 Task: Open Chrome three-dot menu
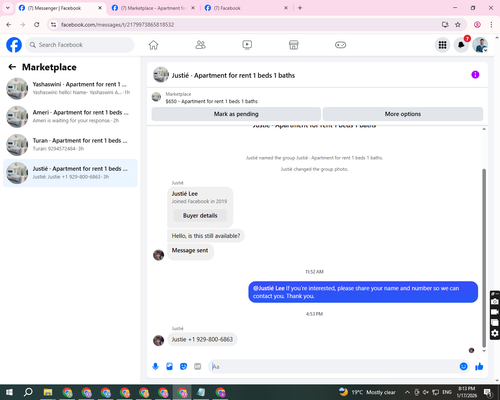point(491,24)
